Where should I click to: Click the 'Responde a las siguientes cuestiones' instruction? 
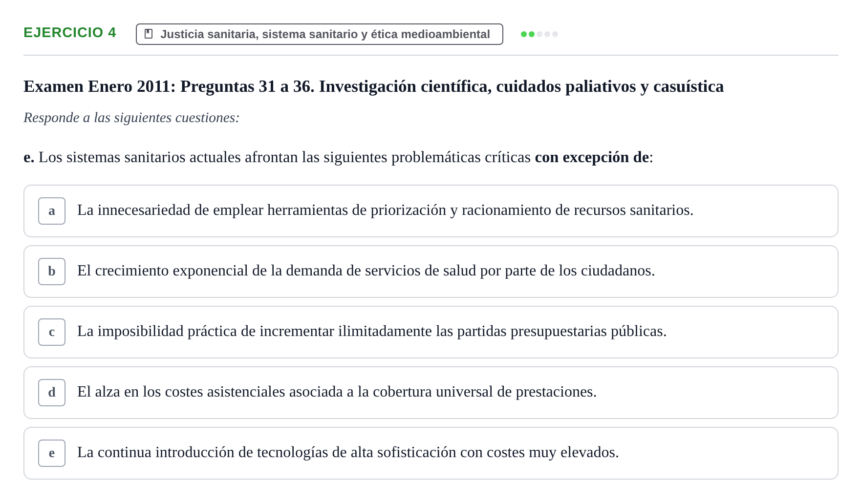131,118
